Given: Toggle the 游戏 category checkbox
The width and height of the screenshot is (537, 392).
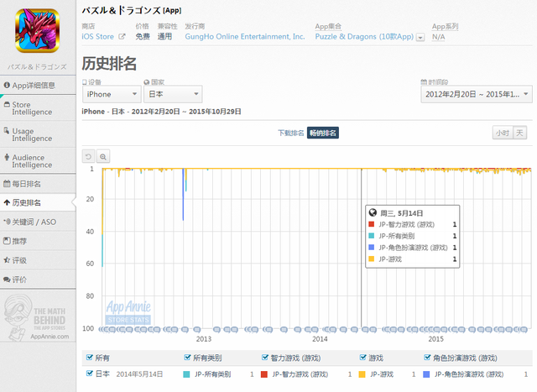Looking at the screenshot, I should 363,358.
